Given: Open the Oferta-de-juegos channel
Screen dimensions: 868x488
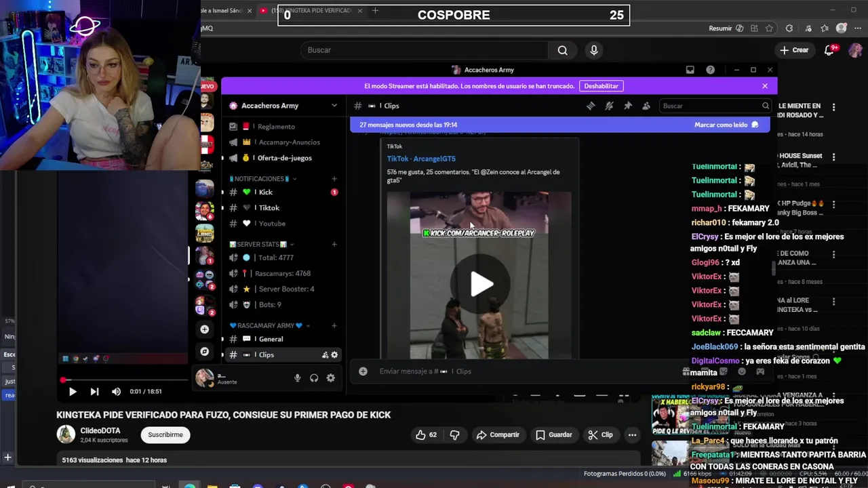Looking at the screenshot, I should (283, 158).
